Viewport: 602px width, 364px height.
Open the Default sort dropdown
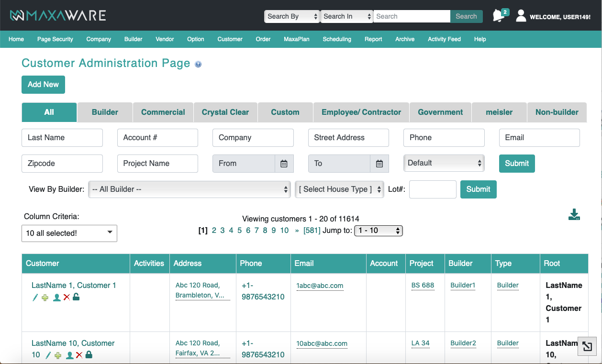click(444, 163)
